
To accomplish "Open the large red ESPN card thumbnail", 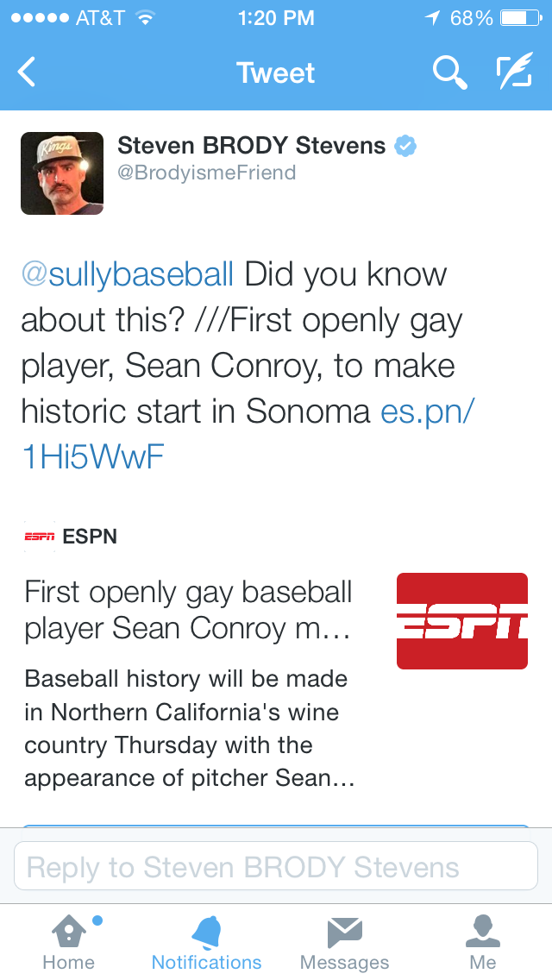I will 461,621.
